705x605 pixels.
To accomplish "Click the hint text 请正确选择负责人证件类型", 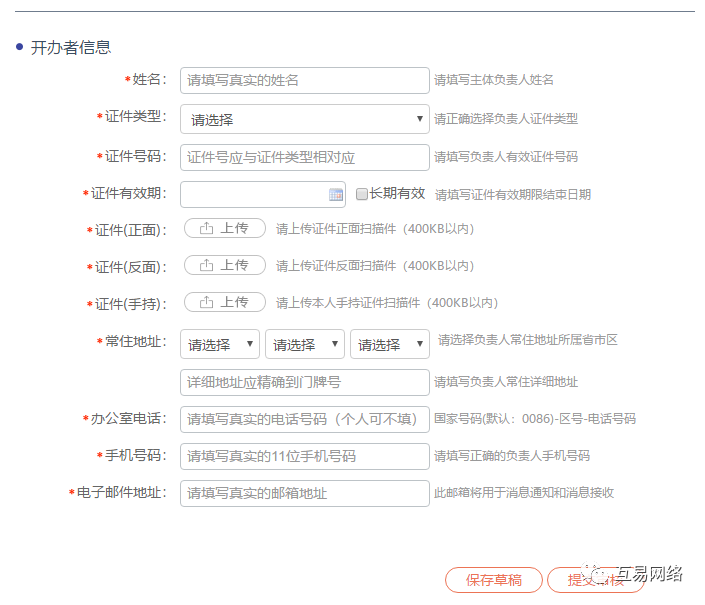I will (x=505, y=119).
